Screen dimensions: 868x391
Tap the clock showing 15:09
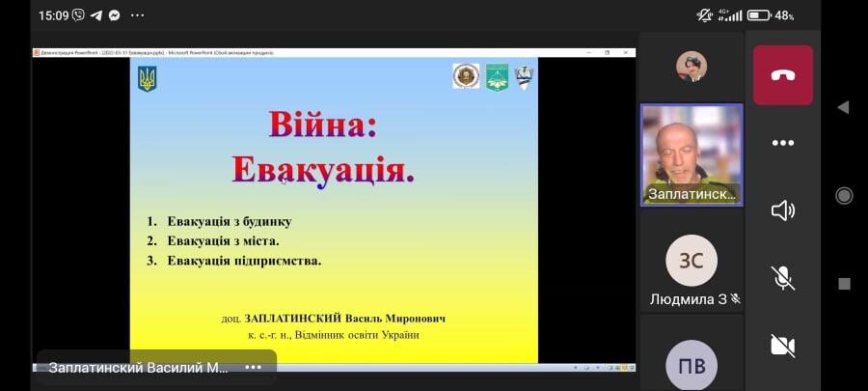54,15
